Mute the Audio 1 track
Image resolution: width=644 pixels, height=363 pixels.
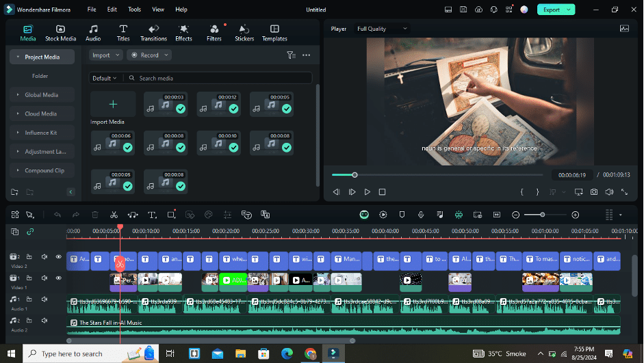pyautogui.click(x=44, y=299)
